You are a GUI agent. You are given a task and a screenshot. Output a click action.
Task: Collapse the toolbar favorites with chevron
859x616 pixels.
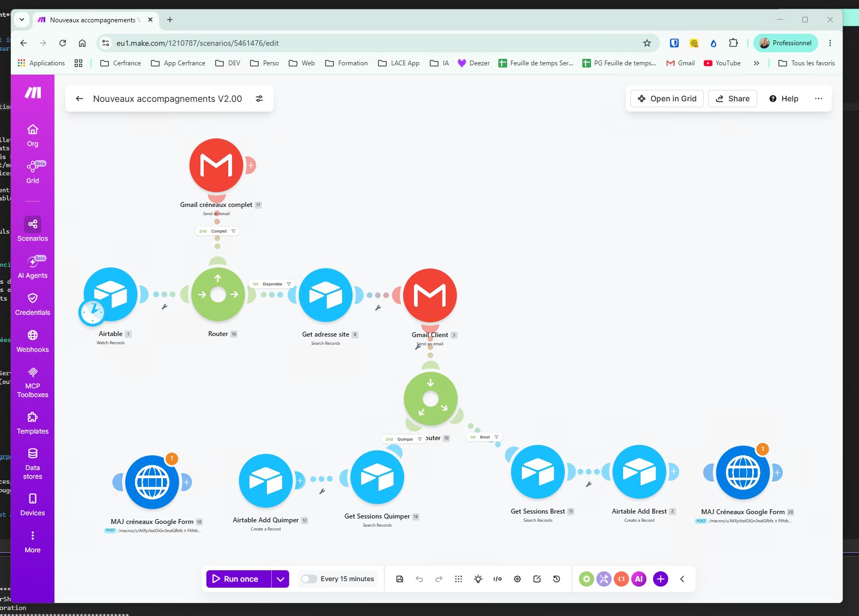[x=682, y=579]
